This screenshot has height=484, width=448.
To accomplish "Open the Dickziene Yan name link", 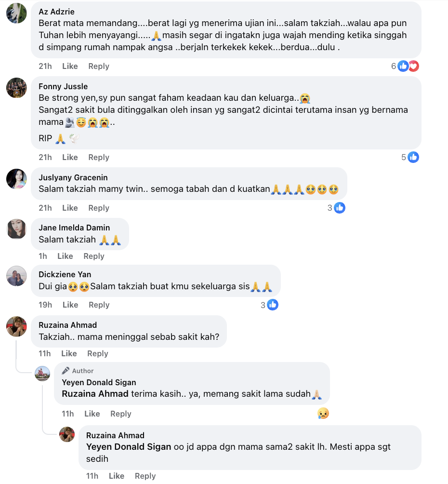I will [65, 274].
